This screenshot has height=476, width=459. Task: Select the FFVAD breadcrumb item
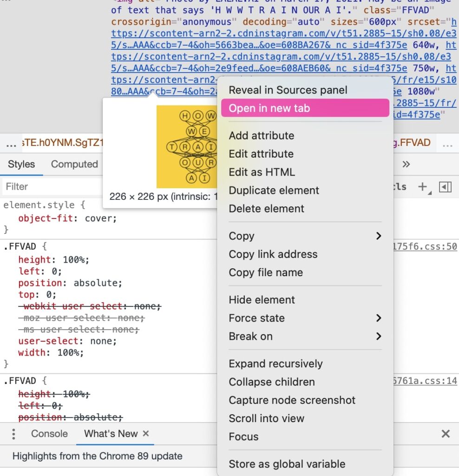coord(412,143)
